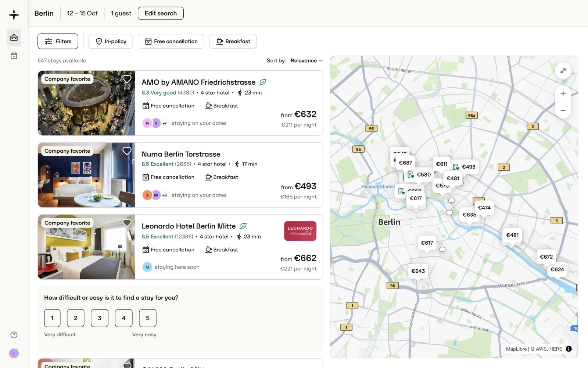Image resolution: width=588 pixels, height=368 pixels.
Task: Click avatar M on Leonardo Hotel card
Action: pyautogui.click(x=147, y=267)
